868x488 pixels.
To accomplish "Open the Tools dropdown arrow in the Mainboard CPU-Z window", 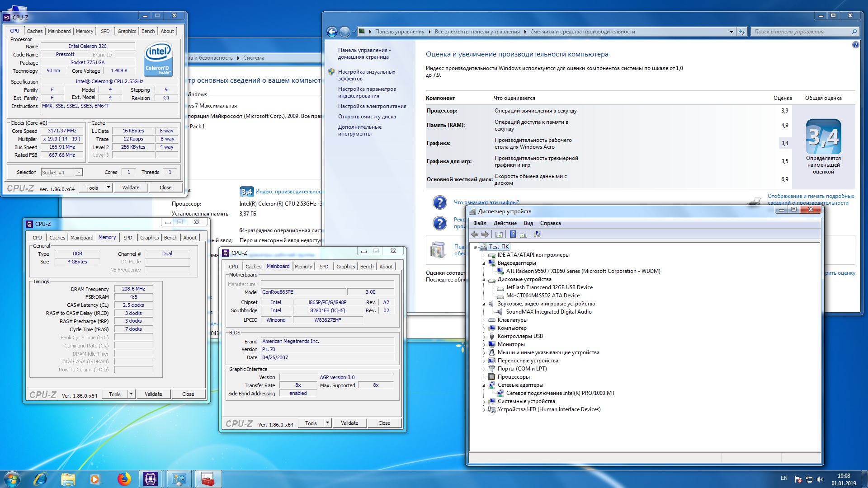I will click(327, 423).
